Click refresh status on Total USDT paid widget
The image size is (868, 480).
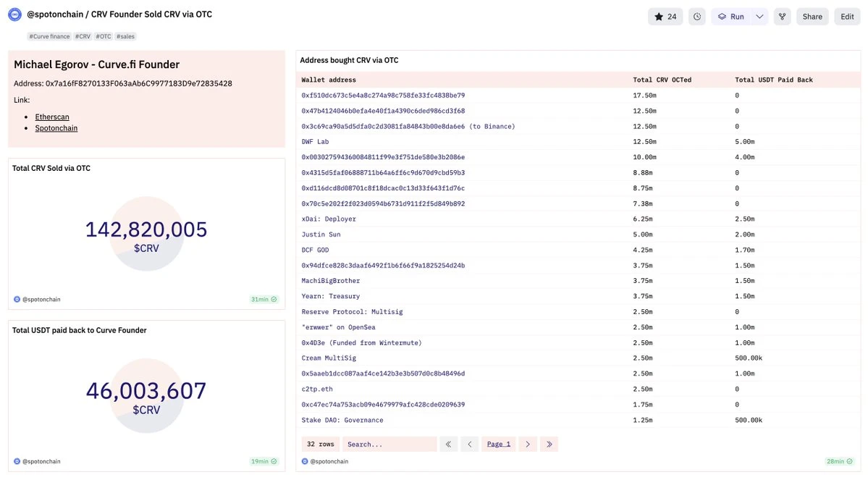click(x=274, y=461)
